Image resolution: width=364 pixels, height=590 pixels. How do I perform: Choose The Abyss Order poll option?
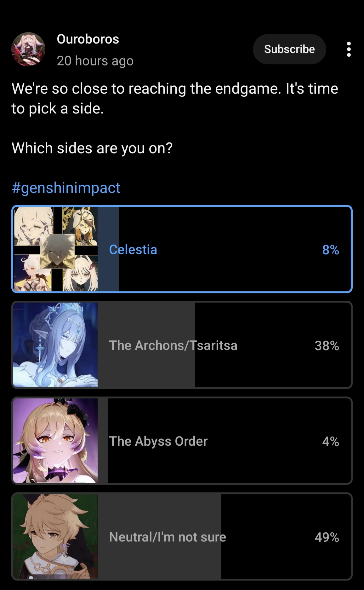182,441
